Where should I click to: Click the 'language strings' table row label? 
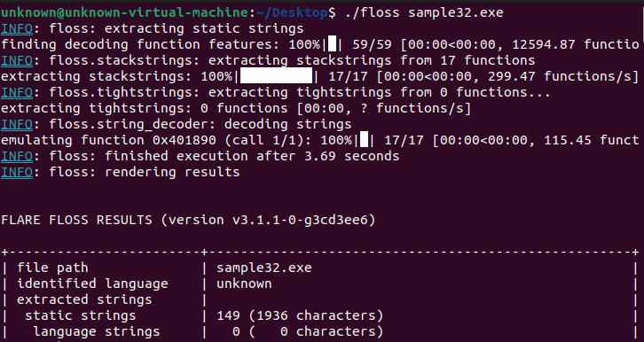tap(97, 331)
